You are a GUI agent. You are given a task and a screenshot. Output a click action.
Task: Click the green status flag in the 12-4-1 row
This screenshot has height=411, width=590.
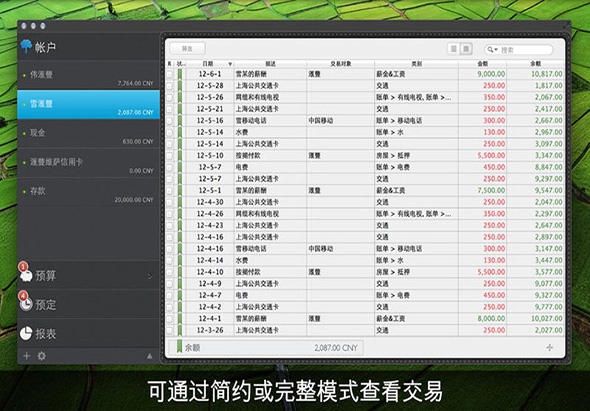(x=180, y=318)
